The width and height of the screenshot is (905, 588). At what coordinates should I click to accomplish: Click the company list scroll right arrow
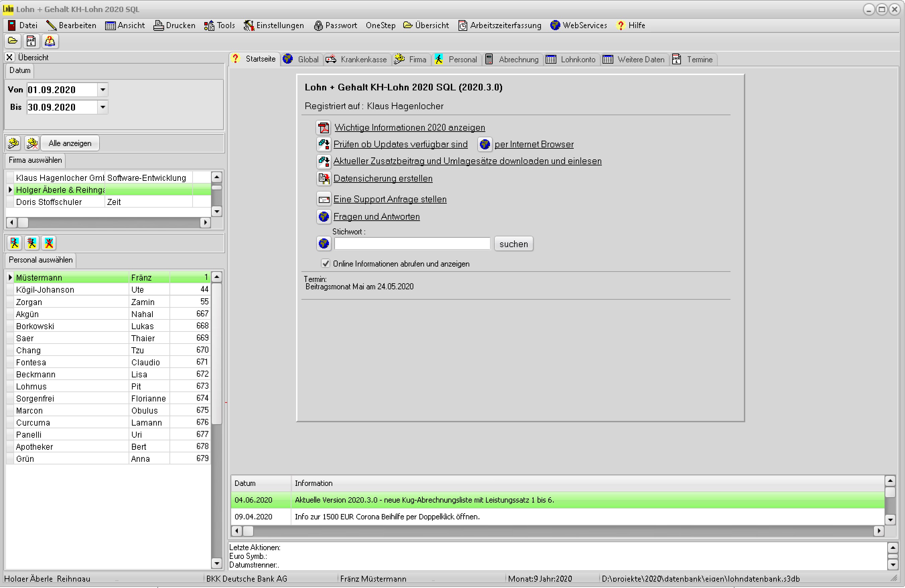point(206,223)
